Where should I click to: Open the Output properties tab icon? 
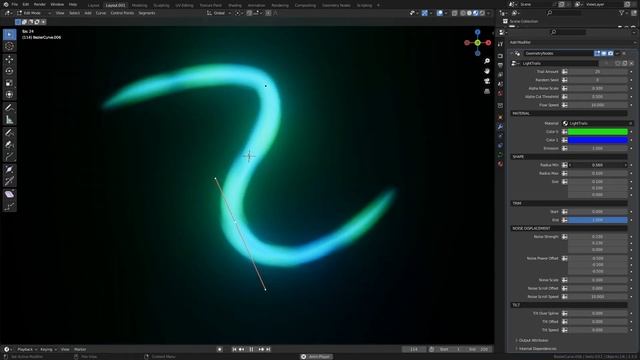click(x=500, y=65)
